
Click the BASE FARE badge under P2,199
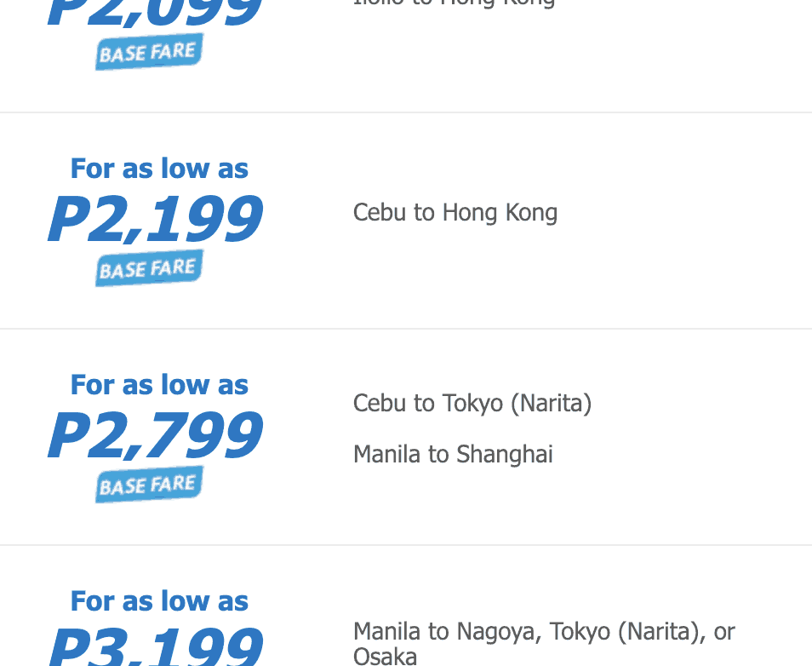pyautogui.click(x=149, y=269)
